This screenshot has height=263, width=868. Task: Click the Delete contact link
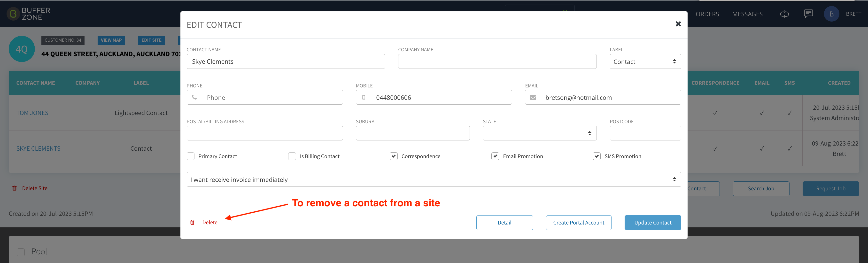pyautogui.click(x=209, y=222)
